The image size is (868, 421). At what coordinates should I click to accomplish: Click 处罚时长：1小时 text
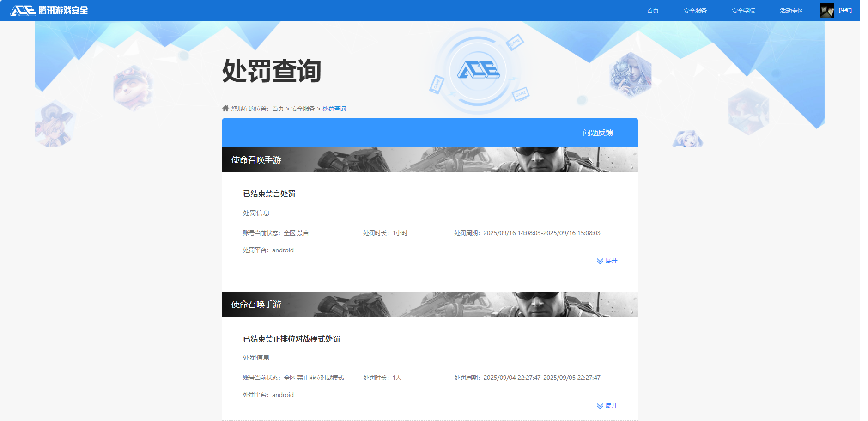385,233
